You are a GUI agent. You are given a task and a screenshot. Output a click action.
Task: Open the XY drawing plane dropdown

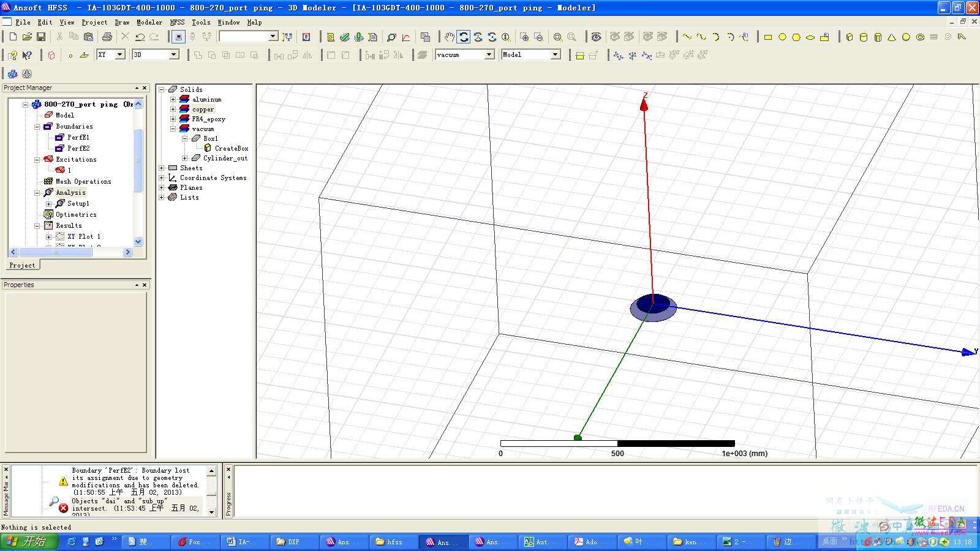click(x=120, y=54)
